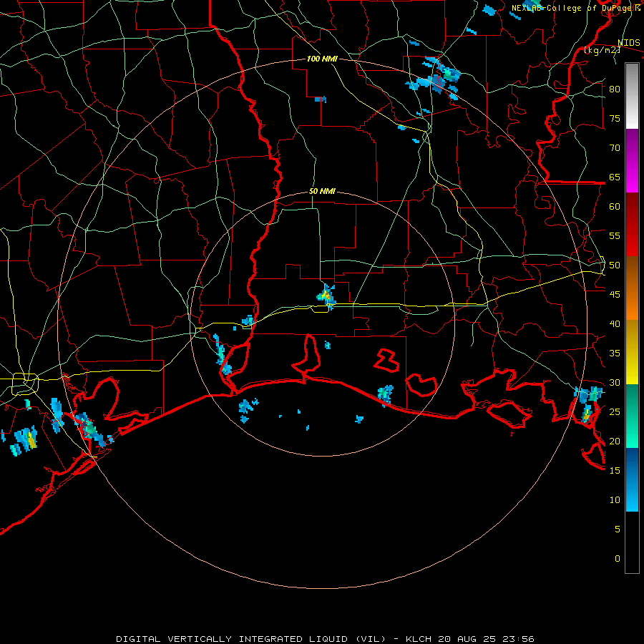Click the scale value "75"
644x644 pixels.
(615, 118)
